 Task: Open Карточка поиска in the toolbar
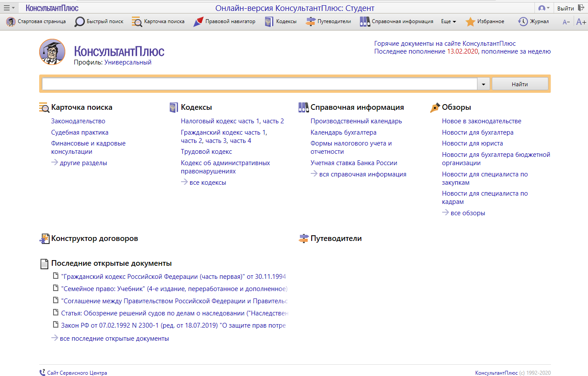(158, 21)
